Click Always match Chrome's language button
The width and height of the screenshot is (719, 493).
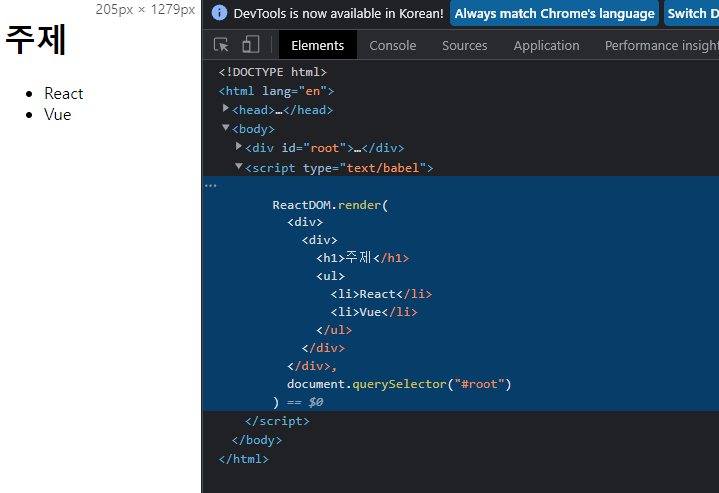[554, 13]
